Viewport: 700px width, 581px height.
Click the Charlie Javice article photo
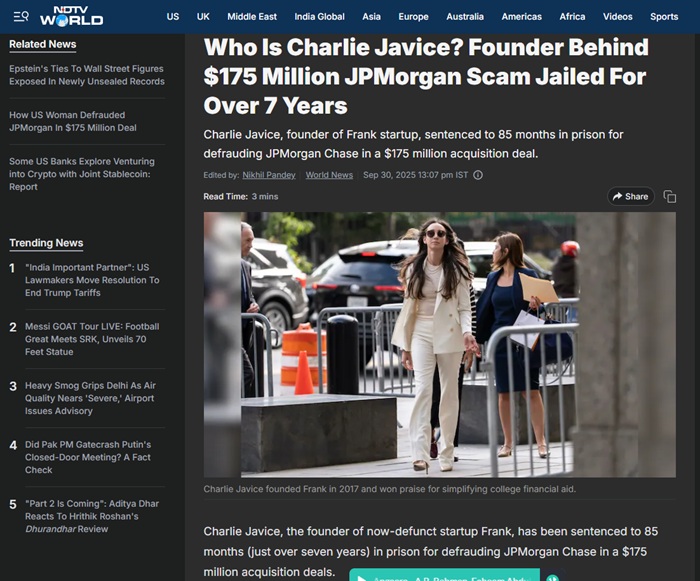[440, 345]
